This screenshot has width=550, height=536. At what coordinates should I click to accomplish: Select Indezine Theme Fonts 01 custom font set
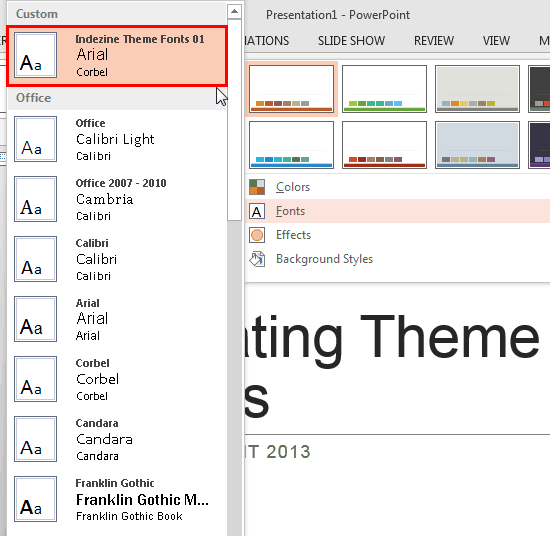coord(117,56)
